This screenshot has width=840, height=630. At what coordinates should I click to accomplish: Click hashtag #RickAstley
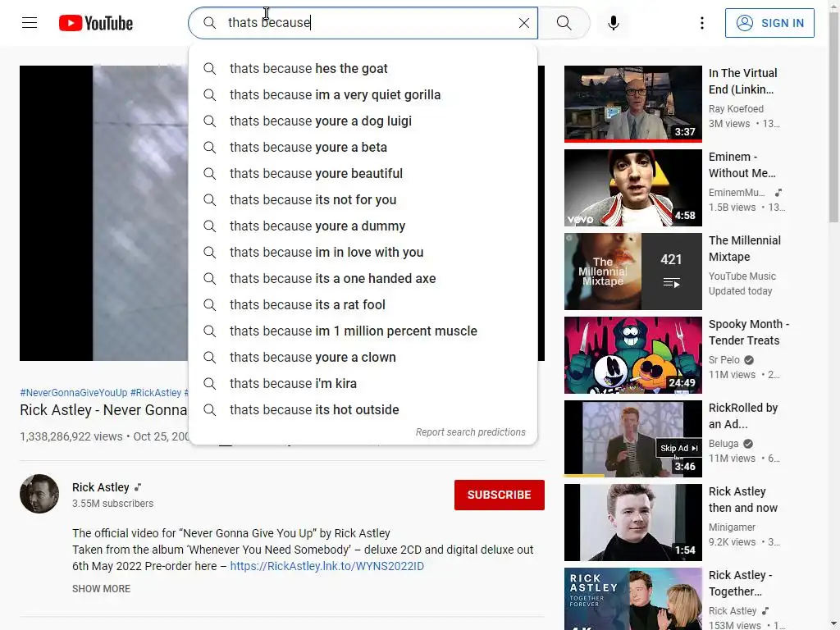click(x=156, y=393)
